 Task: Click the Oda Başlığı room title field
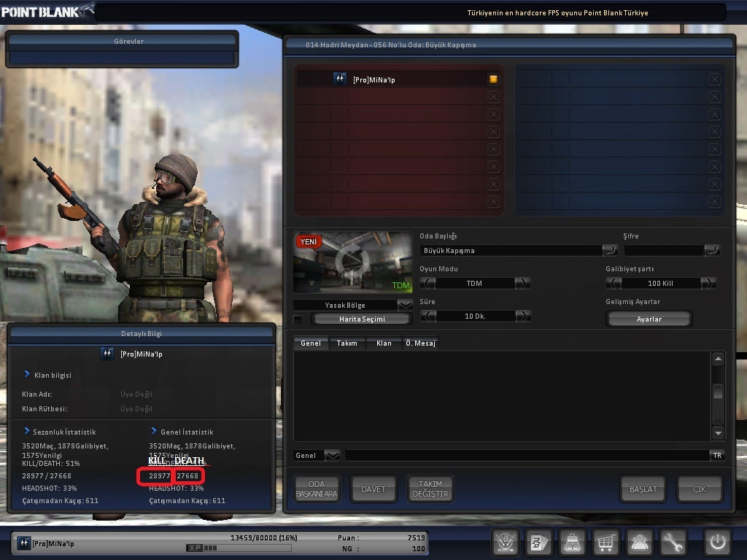click(x=511, y=251)
